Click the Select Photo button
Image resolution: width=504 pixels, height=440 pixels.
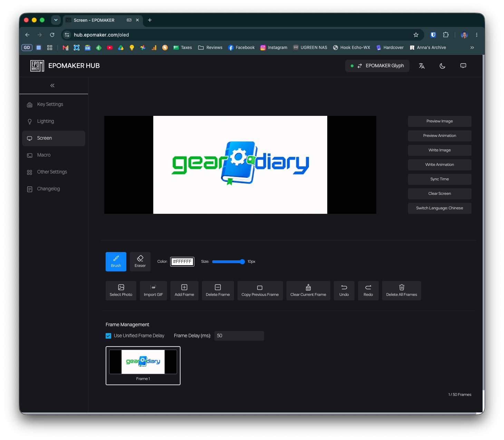coord(121,290)
